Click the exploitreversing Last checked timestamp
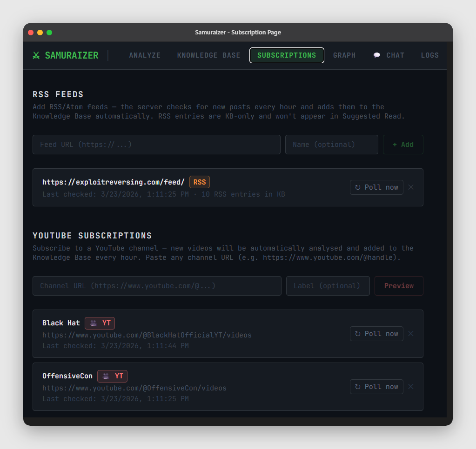The height and width of the screenshot is (449, 476). (x=115, y=194)
